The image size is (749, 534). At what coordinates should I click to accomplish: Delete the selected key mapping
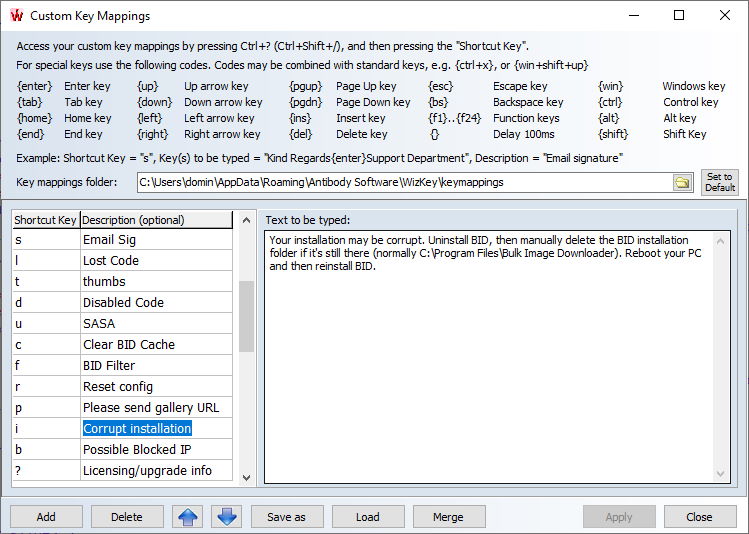(x=126, y=517)
